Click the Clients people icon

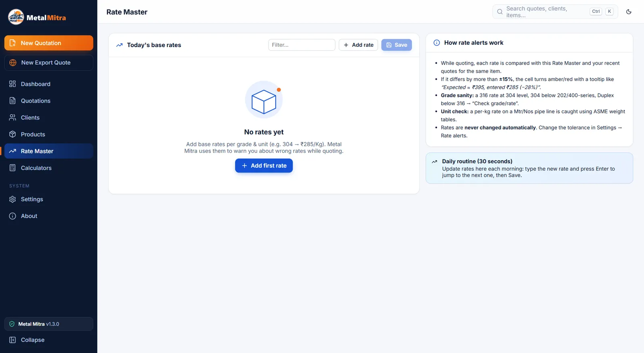12,118
